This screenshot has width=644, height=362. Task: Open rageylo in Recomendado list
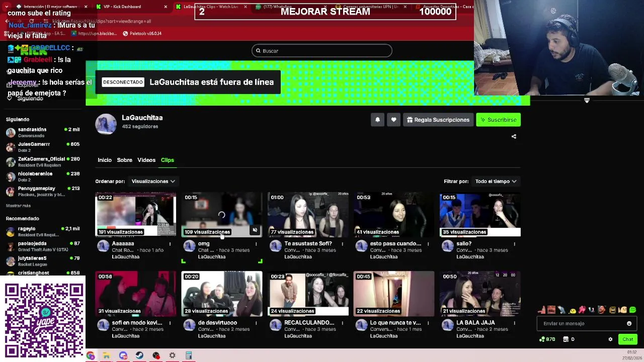pos(43,231)
